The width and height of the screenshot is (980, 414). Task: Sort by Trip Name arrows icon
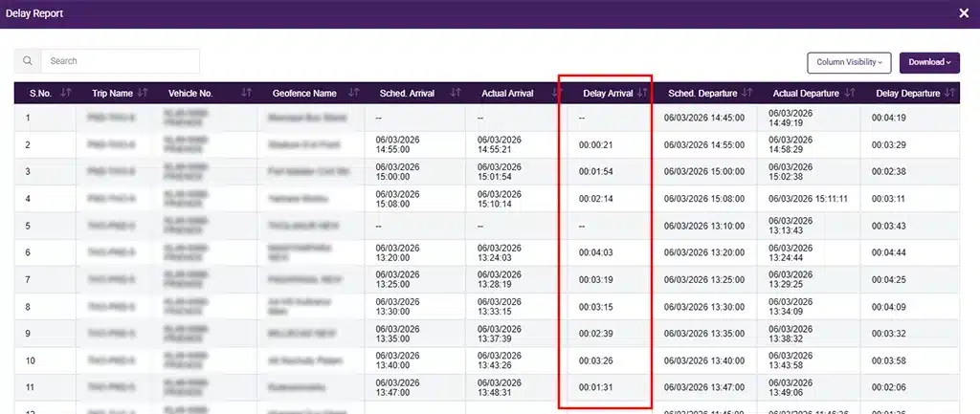tap(143, 94)
